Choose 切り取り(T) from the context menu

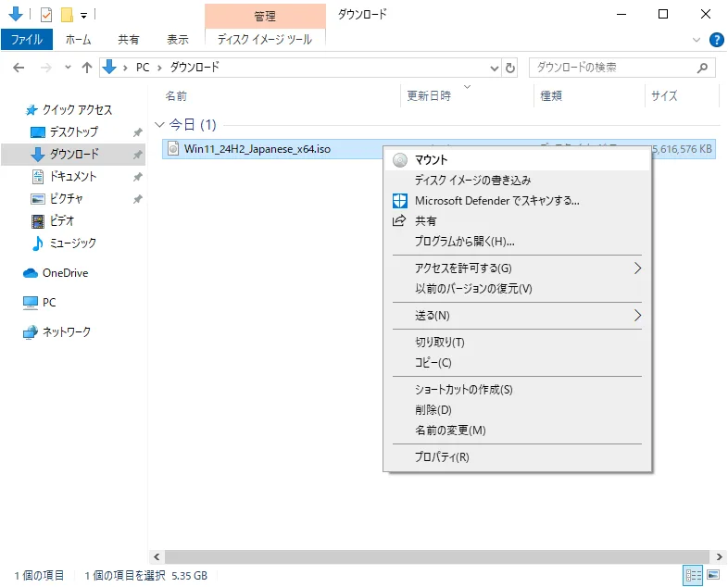[517, 343]
